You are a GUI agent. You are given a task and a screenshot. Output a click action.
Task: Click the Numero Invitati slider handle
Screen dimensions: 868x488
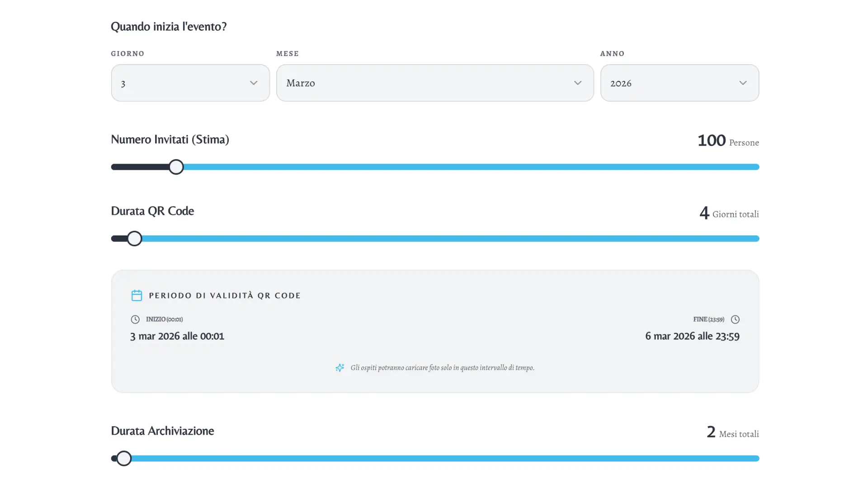click(x=176, y=167)
